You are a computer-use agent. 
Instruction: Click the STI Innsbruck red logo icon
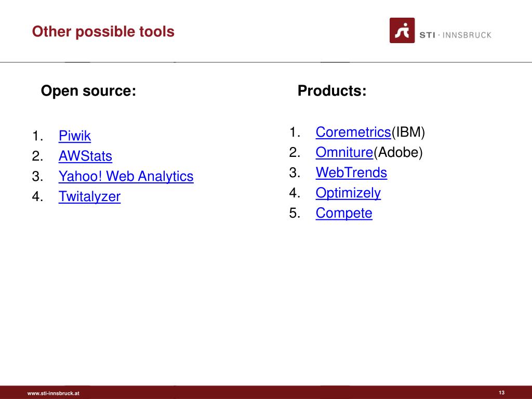point(402,30)
